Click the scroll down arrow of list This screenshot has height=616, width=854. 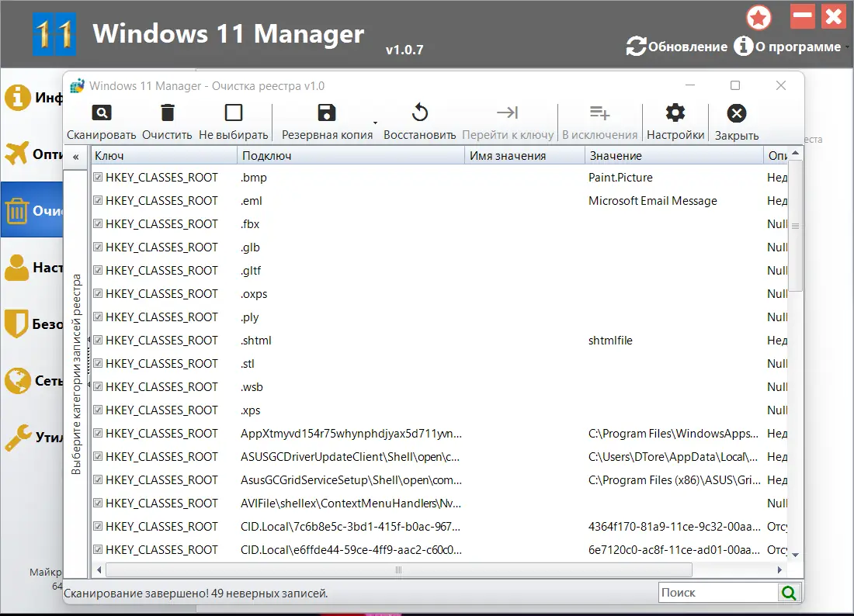[795, 555]
